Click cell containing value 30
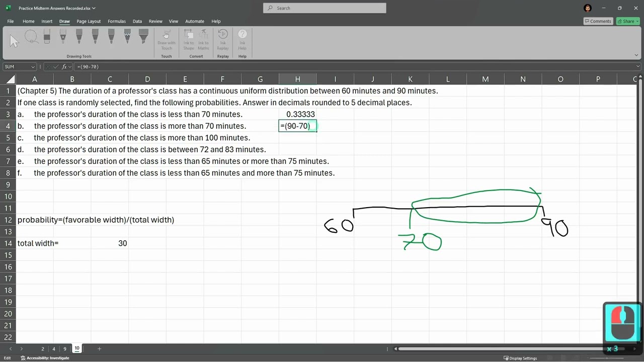 110,243
